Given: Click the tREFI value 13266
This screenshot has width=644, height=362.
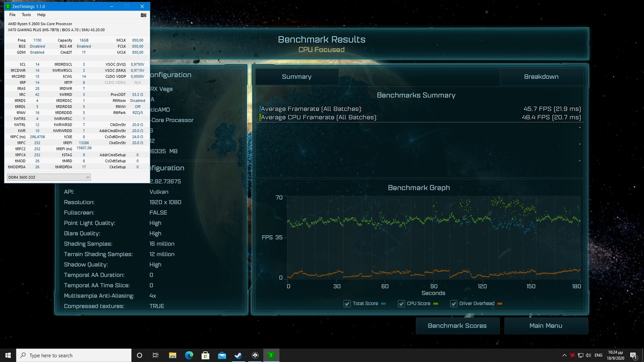Looking at the screenshot, I should tap(84, 143).
